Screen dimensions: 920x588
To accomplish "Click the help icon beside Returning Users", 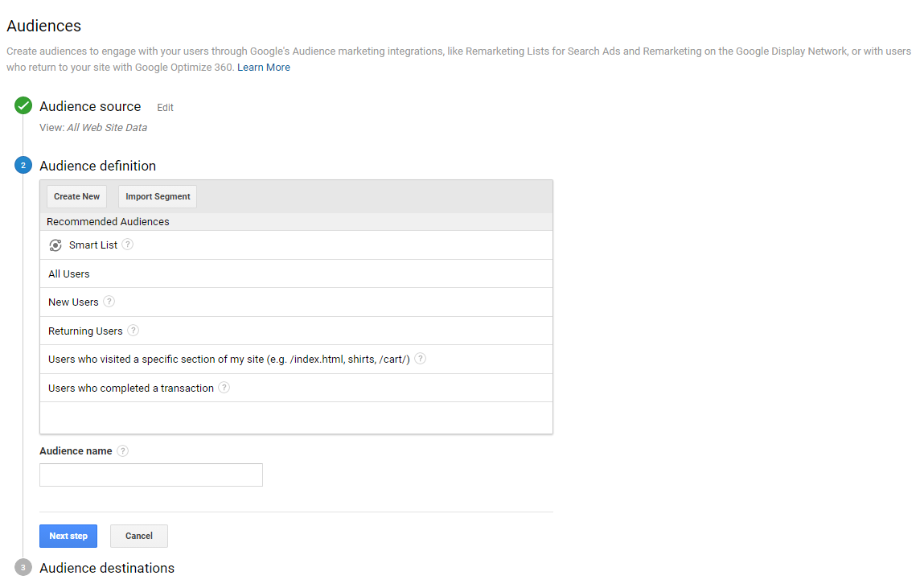I will (x=133, y=331).
